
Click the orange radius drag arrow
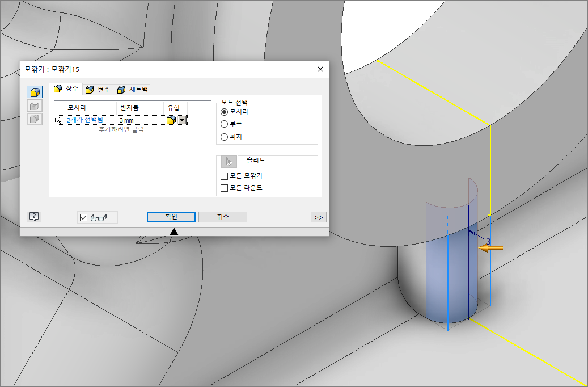(490, 247)
